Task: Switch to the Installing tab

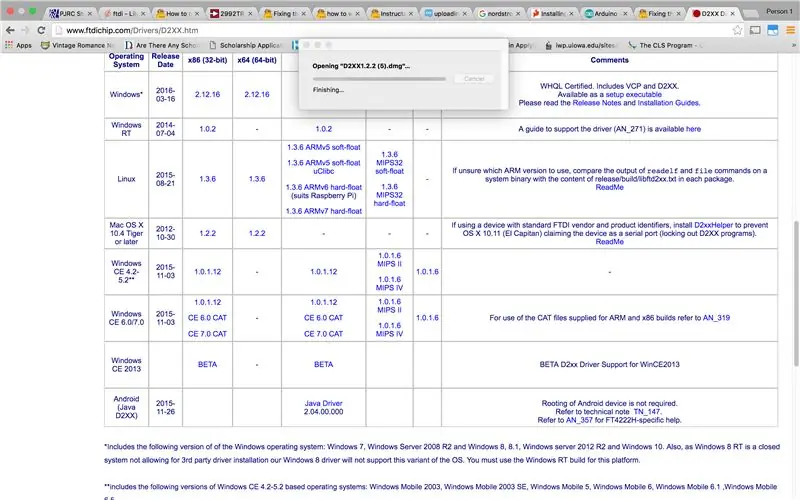Action: [553, 14]
